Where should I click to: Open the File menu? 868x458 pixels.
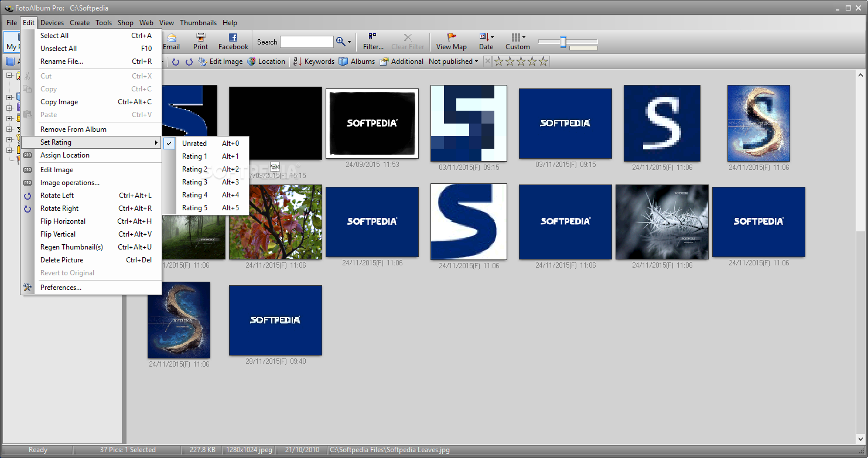pyautogui.click(x=12, y=23)
